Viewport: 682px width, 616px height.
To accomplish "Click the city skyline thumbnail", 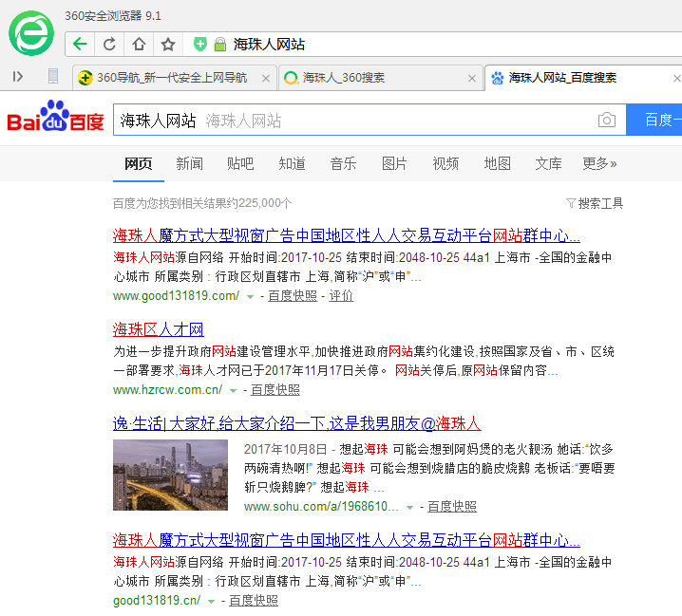I will [171, 475].
